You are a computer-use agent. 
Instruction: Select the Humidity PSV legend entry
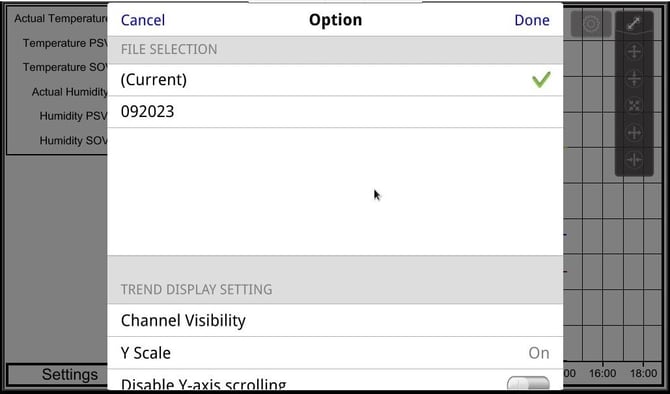pyautogui.click(x=73, y=116)
